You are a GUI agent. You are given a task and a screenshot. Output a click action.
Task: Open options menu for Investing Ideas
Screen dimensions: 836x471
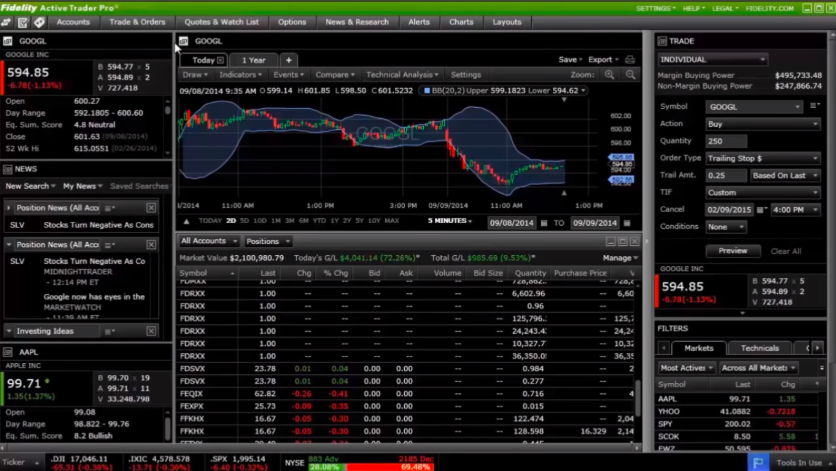point(110,331)
